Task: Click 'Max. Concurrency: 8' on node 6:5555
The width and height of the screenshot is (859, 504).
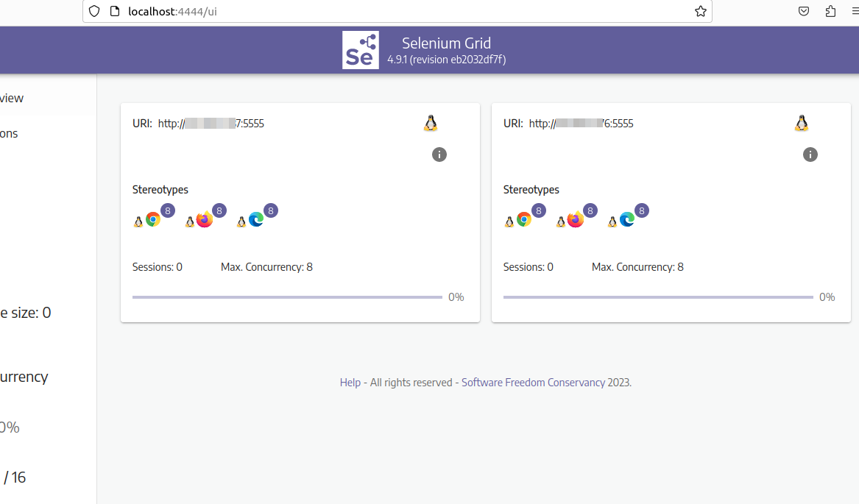Action: (x=637, y=267)
